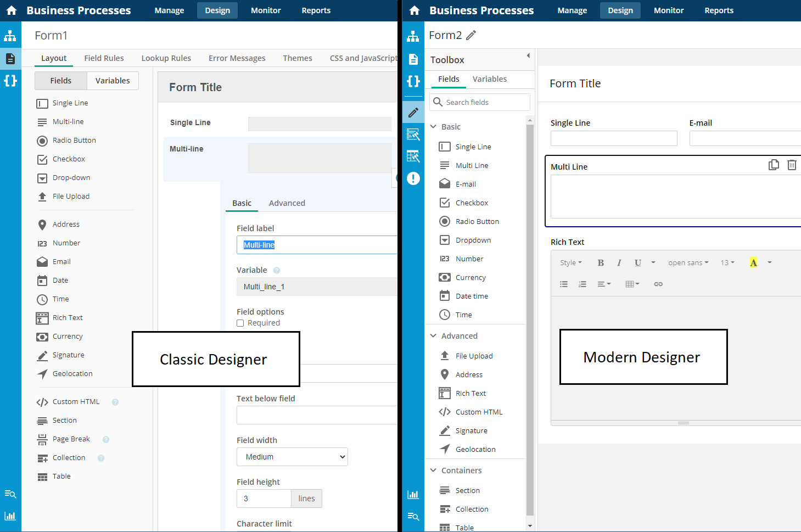This screenshot has width=801, height=532.
Task: Open the font size dropdown showing 13
Action: 727,262
